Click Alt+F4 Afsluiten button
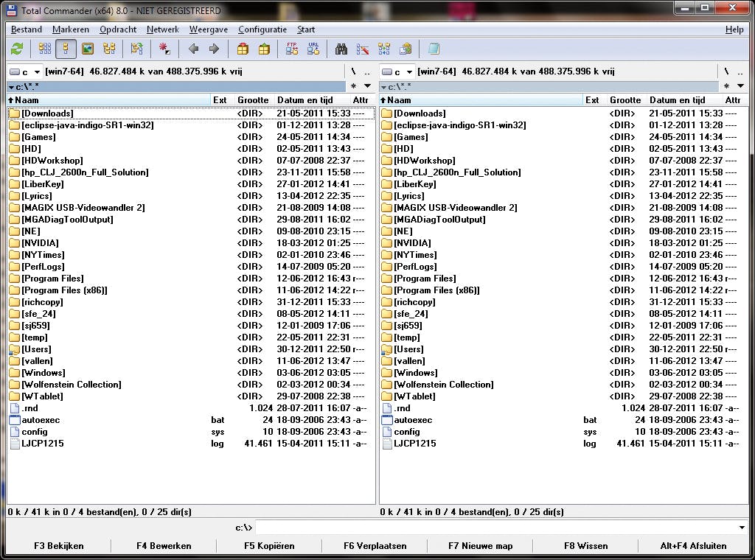Screen dimensions: 755x560 click(693, 546)
